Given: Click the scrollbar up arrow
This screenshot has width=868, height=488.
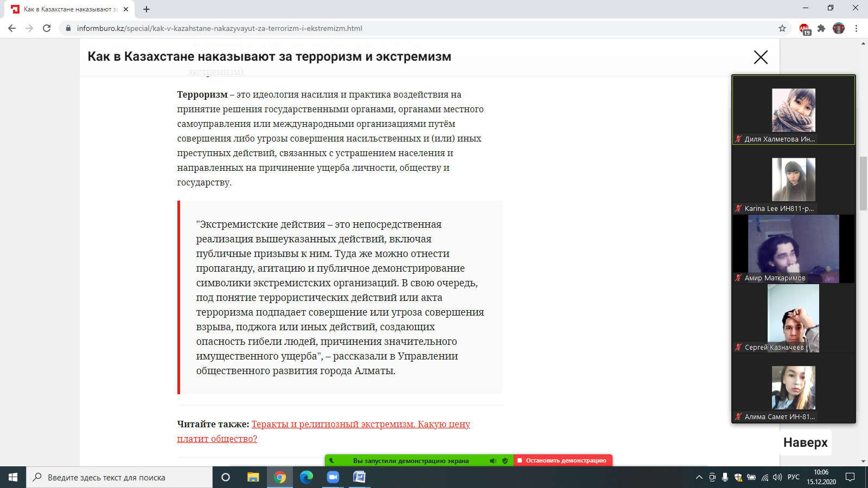Looking at the screenshot, I should (863, 43).
